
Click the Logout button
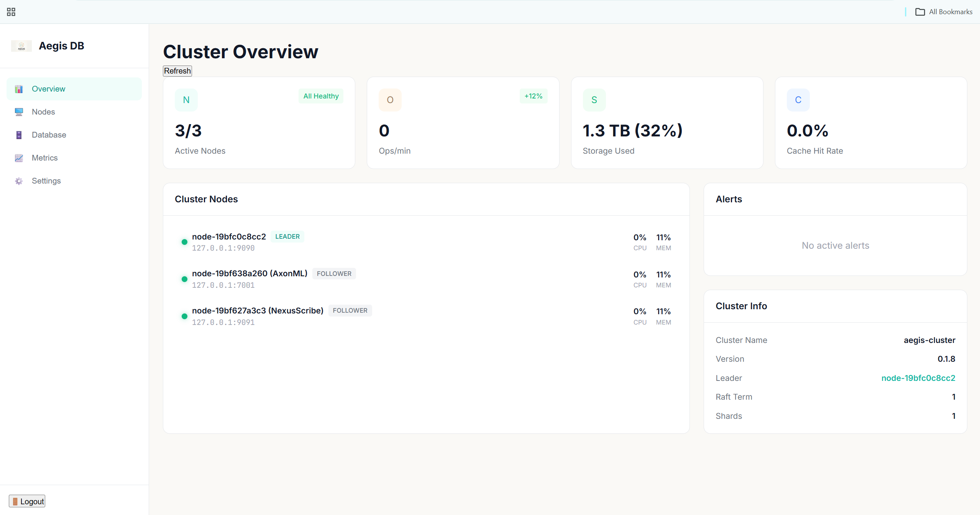[27, 501]
